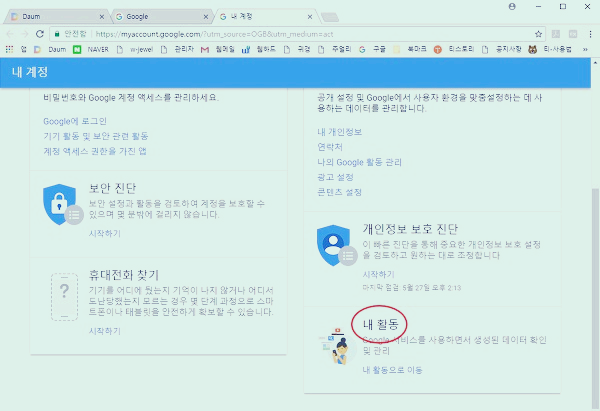The image size is (600, 411).
Task: Open the Gmail M-icon 웹메일 bookmark
Action: (x=218, y=49)
